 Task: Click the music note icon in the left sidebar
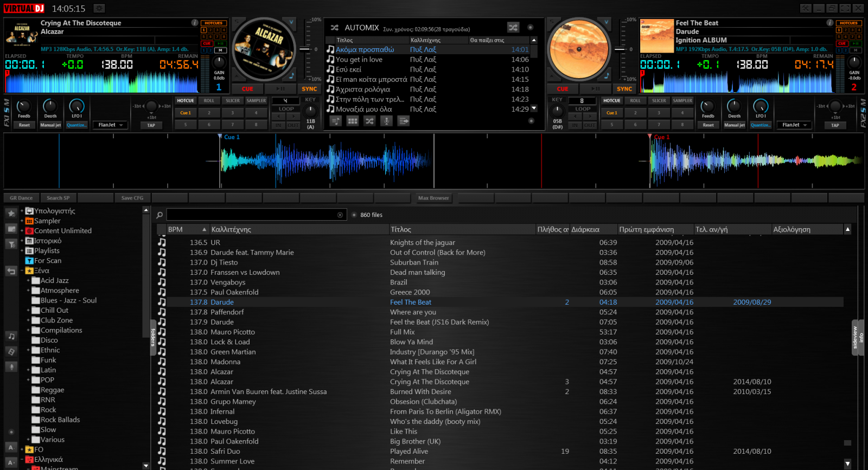pyautogui.click(x=11, y=336)
